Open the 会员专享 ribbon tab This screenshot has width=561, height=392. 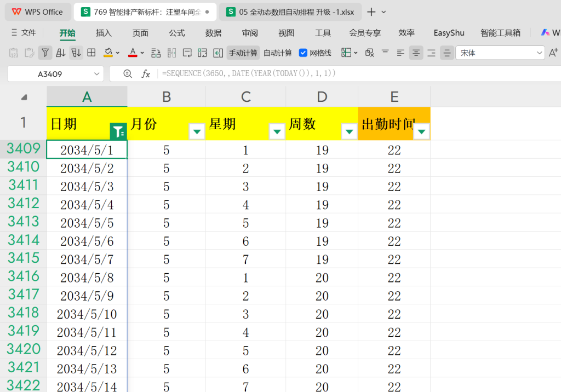point(365,33)
